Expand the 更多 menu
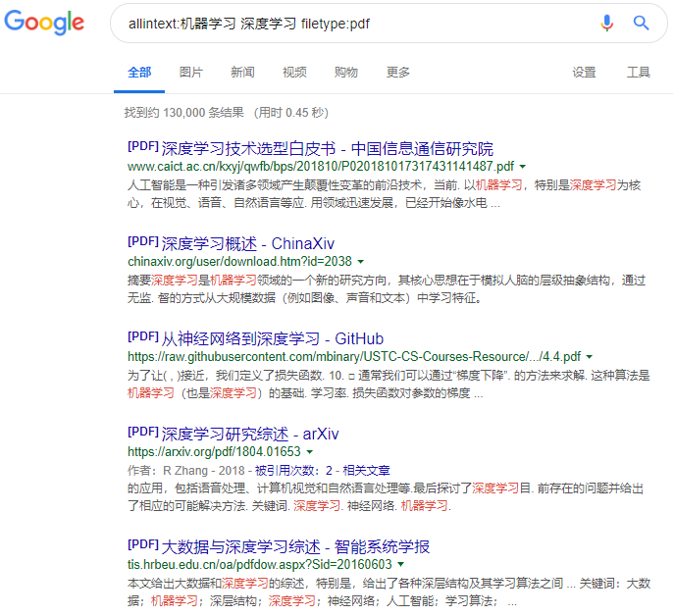Image resolution: width=674 pixels, height=616 pixels. [398, 73]
